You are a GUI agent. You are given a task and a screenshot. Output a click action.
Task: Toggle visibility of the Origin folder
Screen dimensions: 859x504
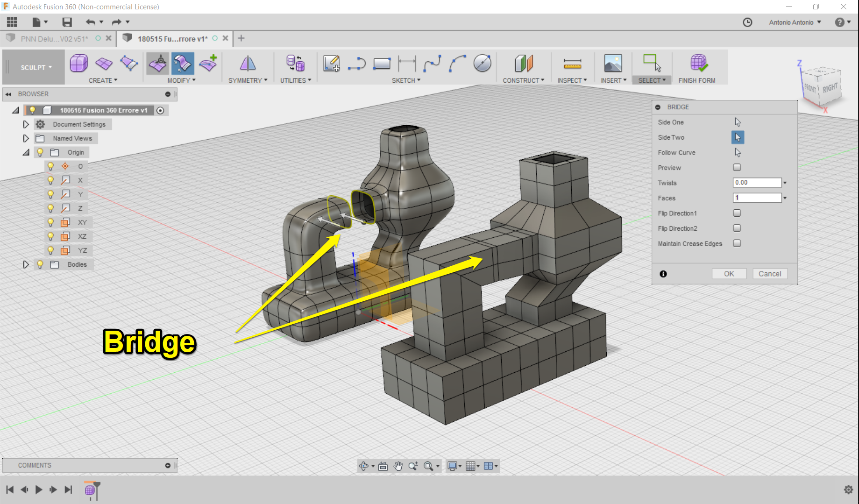(40, 152)
